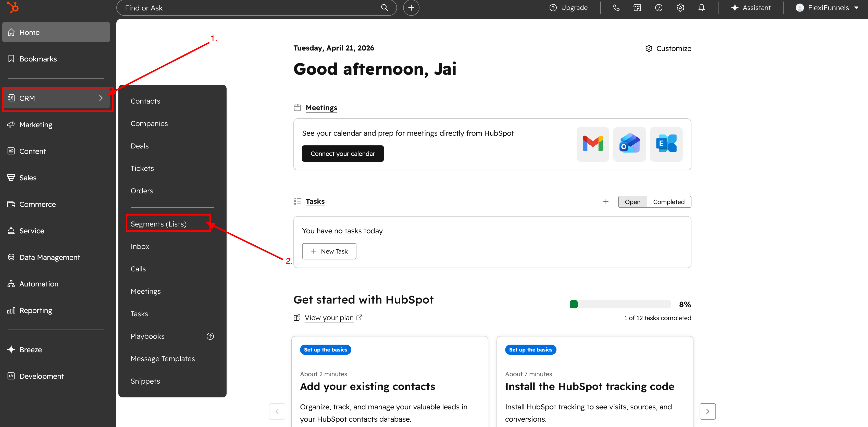Click the Gmail calendar icon
Screen dimensions: 868x427
click(592, 144)
